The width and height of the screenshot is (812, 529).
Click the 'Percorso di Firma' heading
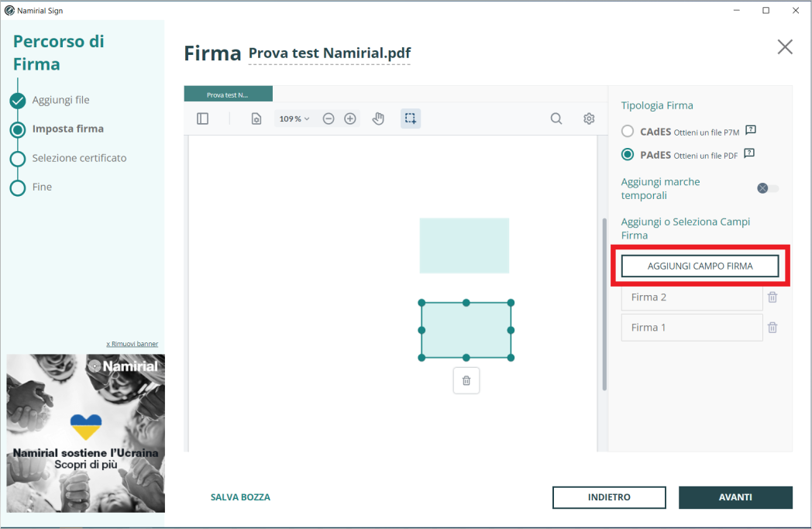59,52
